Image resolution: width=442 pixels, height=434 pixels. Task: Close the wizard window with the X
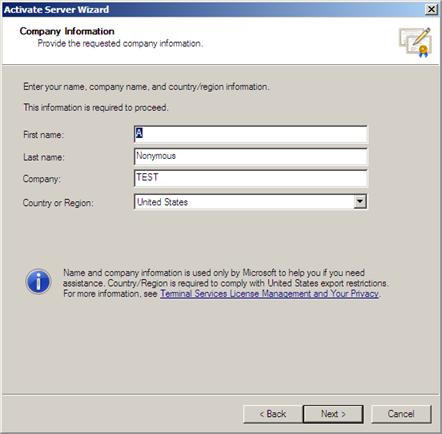coord(431,9)
